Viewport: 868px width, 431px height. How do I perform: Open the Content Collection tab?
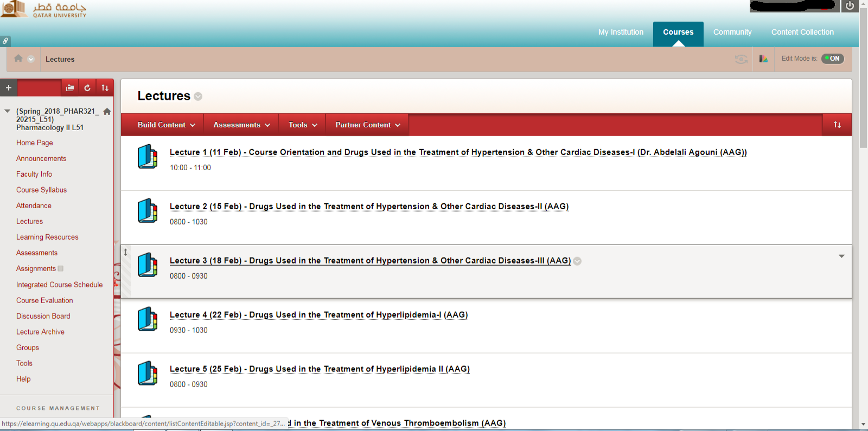(802, 32)
